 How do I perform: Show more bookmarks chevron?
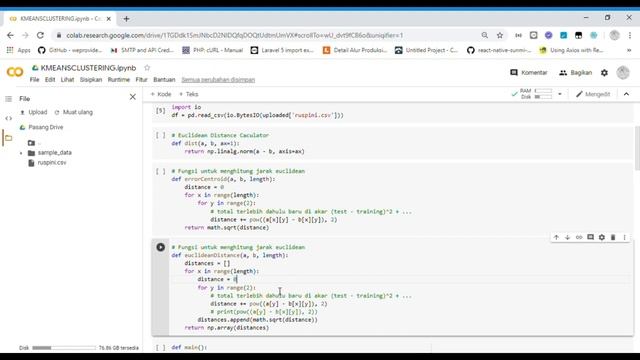point(629,50)
